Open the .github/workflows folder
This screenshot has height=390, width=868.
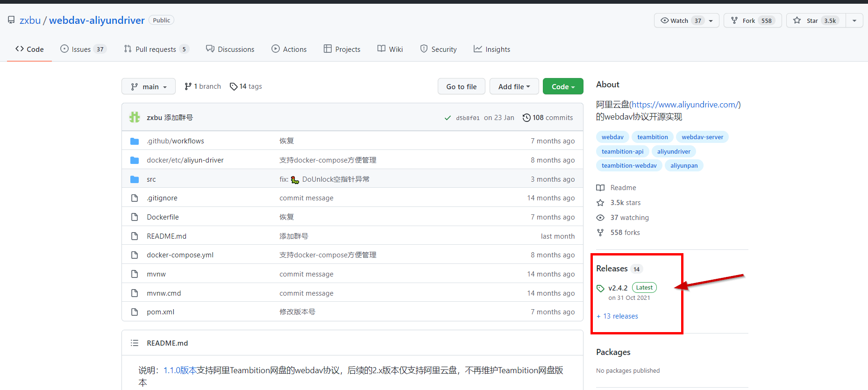click(175, 141)
